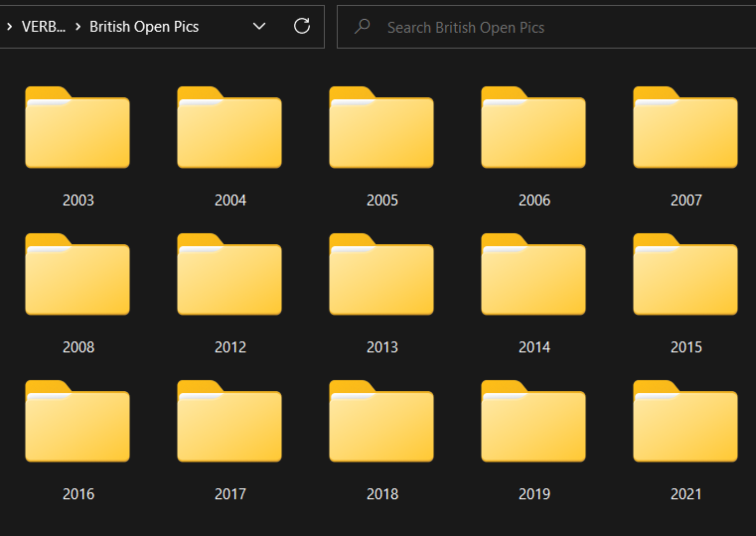Select the text label 2015
This screenshot has height=536, width=756.
pos(686,346)
